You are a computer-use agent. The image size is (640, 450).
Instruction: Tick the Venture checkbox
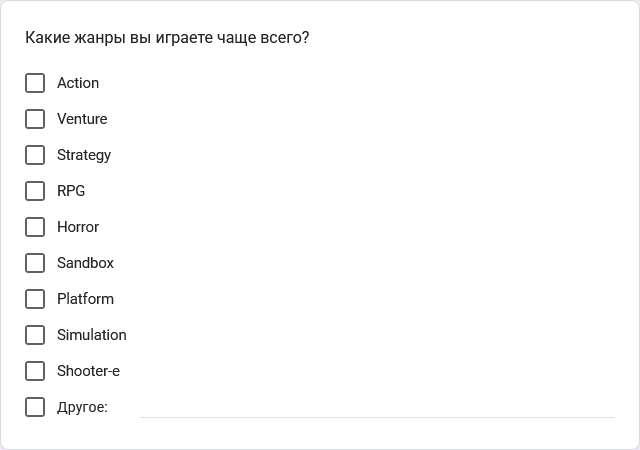click(35, 119)
